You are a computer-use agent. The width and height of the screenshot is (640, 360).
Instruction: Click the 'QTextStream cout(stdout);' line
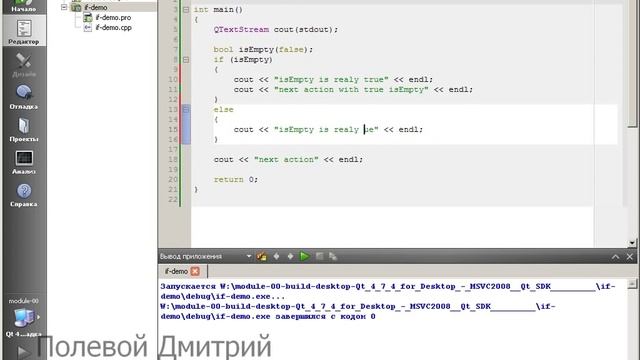(276, 29)
